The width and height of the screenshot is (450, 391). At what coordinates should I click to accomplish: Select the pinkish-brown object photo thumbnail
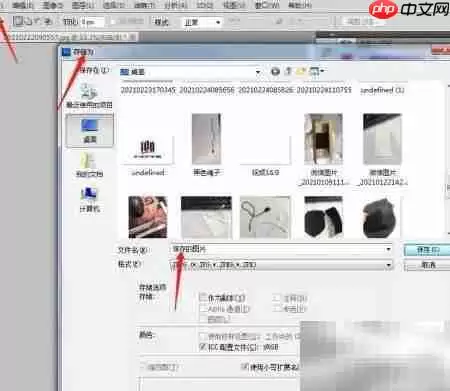point(148,217)
